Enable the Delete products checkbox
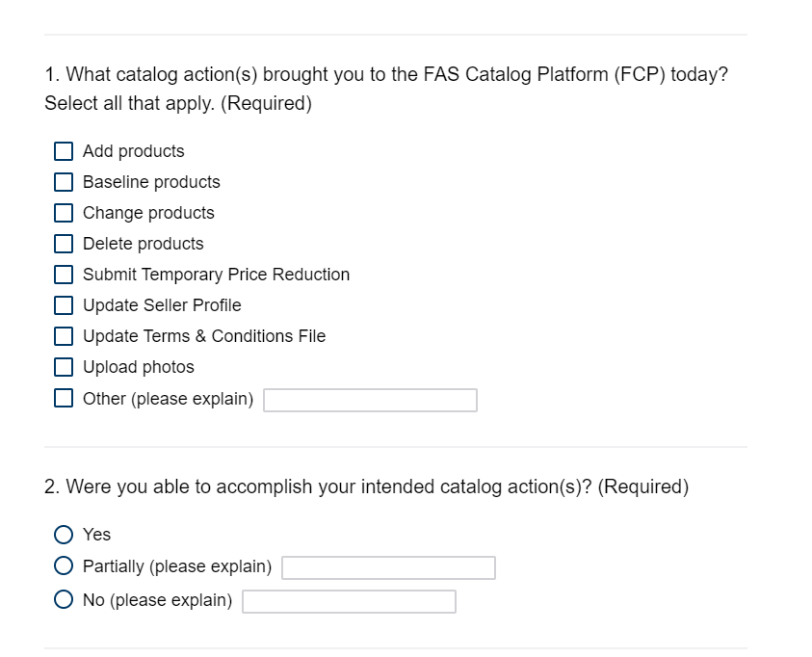The image size is (812, 657). point(64,244)
